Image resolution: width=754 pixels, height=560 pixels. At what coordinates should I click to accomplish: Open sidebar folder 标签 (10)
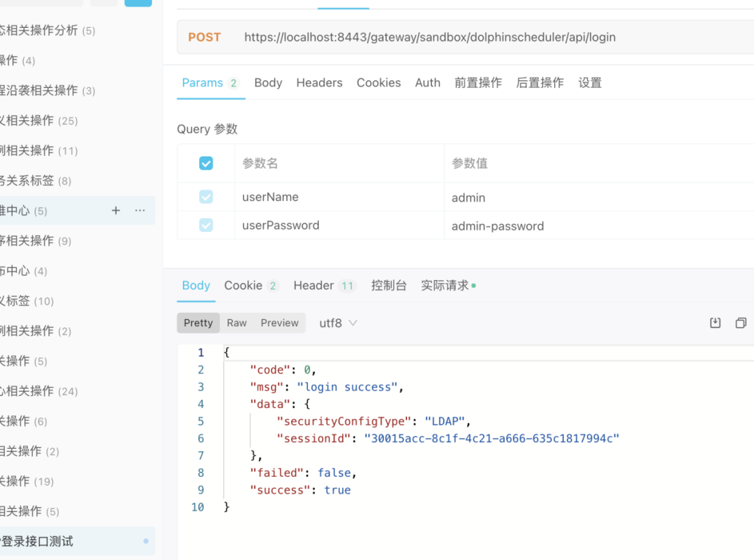[27, 301]
